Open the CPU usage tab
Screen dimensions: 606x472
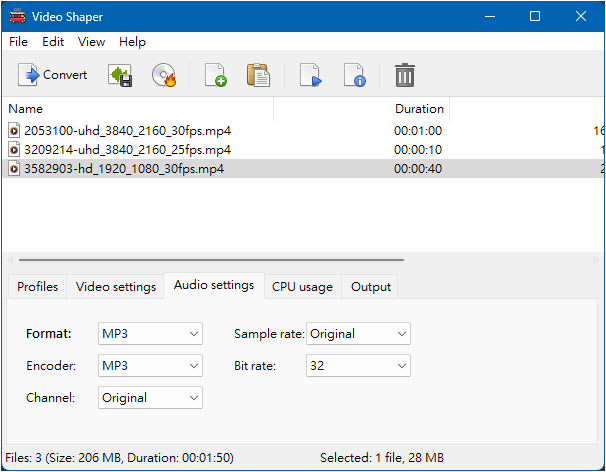pos(302,287)
